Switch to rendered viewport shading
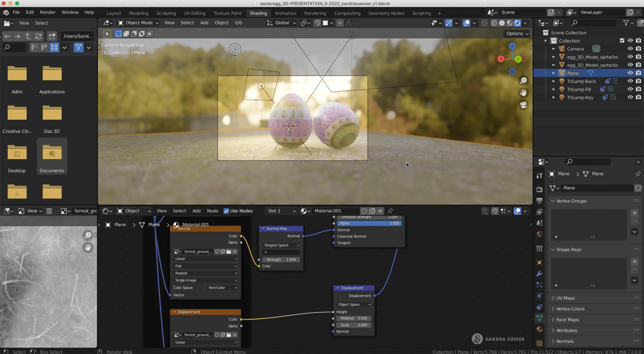644x354 pixels. tap(518, 23)
